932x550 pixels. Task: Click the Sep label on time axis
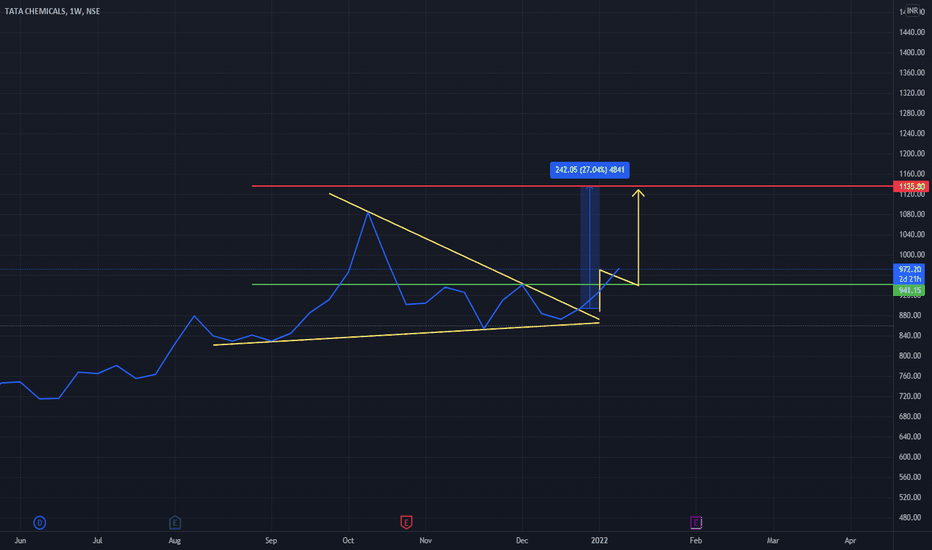[x=271, y=540]
